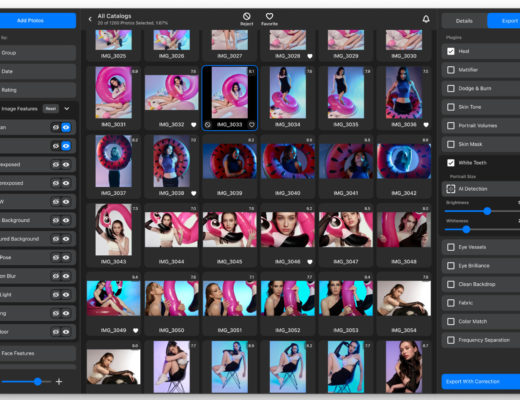Click the heart icon beside IMG_3036
The width and height of the screenshot is (520, 400).
tap(426, 125)
